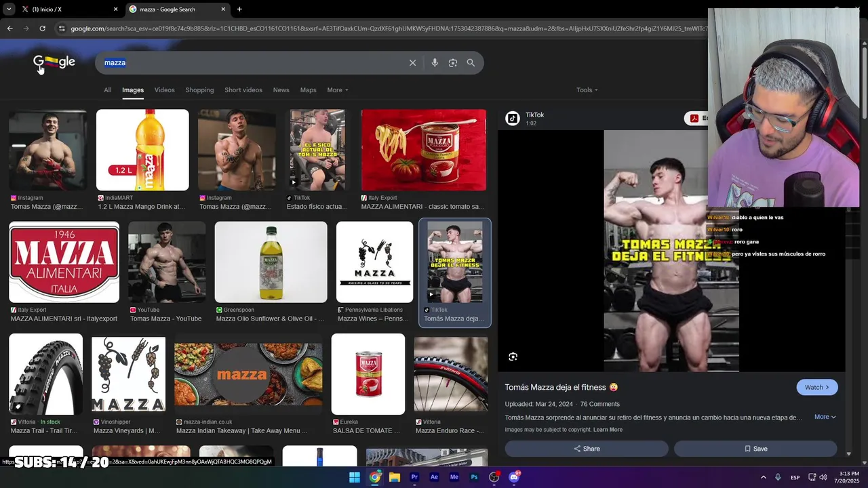This screenshot has width=868, height=488.
Task: Start voice search with the microphone icon
Action: point(435,62)
